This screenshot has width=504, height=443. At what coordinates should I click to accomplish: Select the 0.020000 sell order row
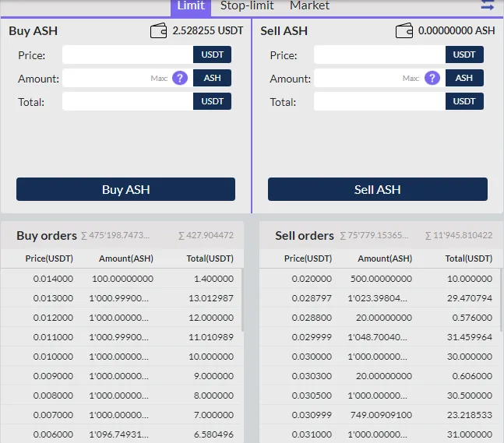379,279
